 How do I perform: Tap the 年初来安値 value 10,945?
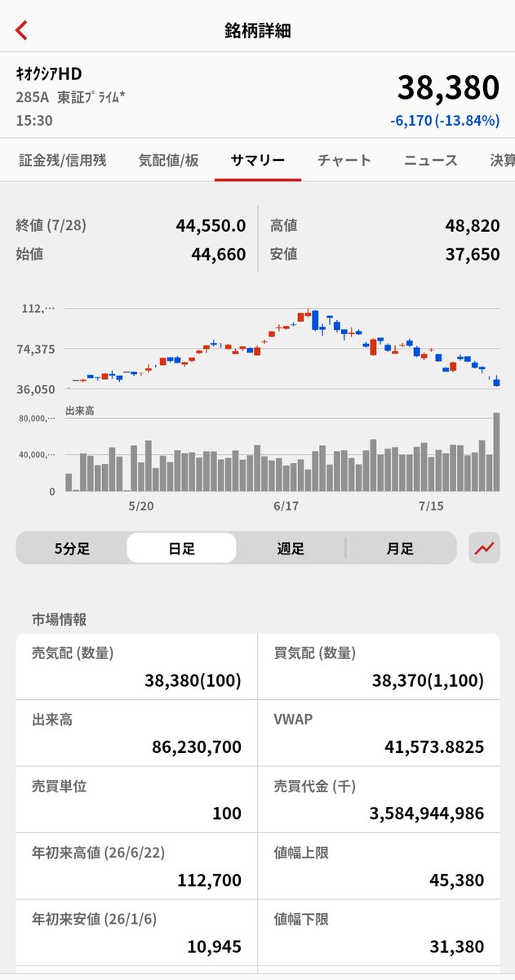click(x=213, y=947)
